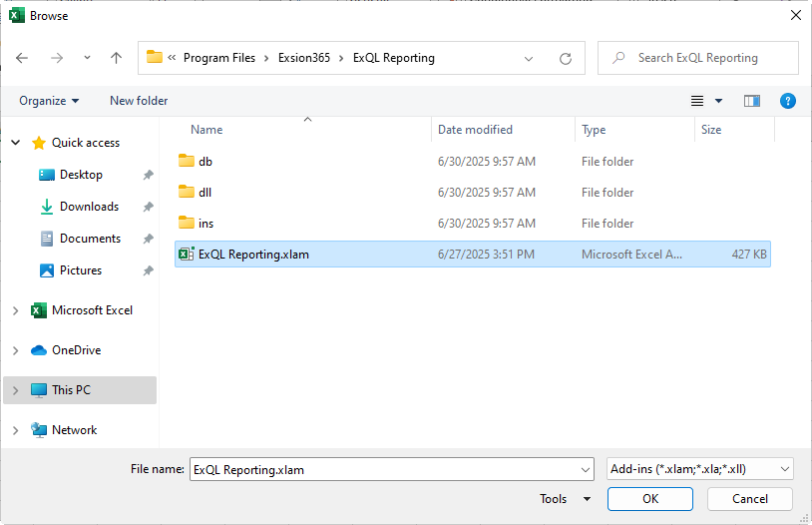Image resolution: width=812 pixels, height=525 pixels.
Task: Expand the This PC tree node
Action: pos(16,390)
